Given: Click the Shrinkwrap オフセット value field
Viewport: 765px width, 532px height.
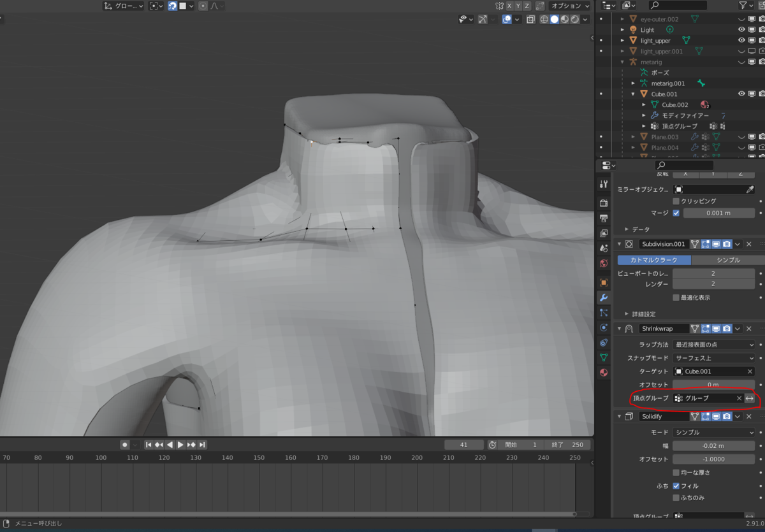Looking at the screenshot, I should click(x=714, y=385).
